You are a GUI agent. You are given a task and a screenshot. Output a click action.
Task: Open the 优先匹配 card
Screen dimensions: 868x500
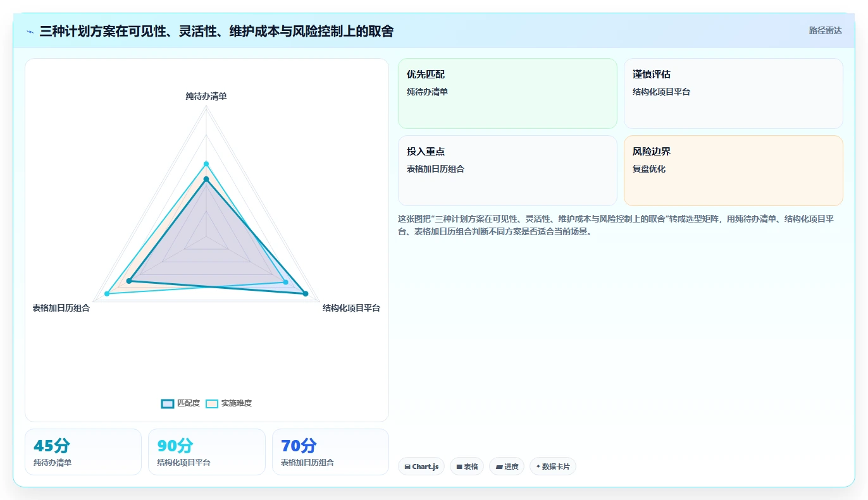click(x=507, y=94)
